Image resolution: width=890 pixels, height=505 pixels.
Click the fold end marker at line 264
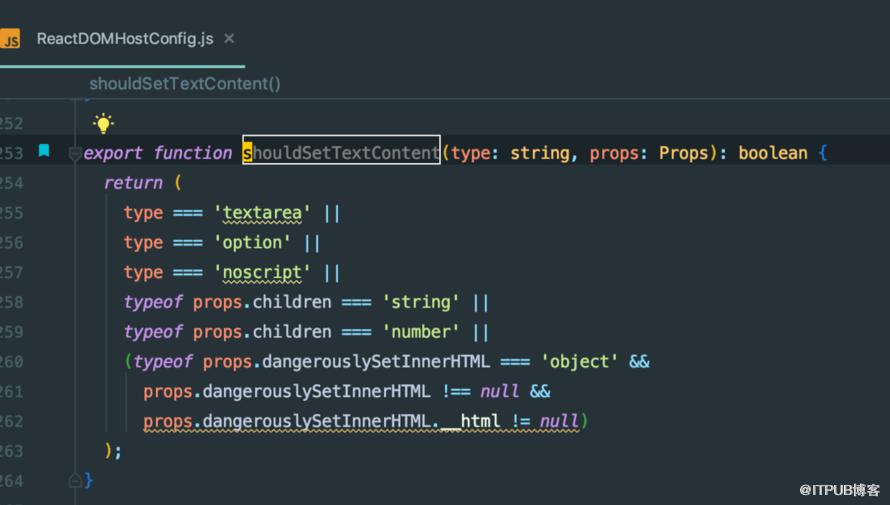74,481
